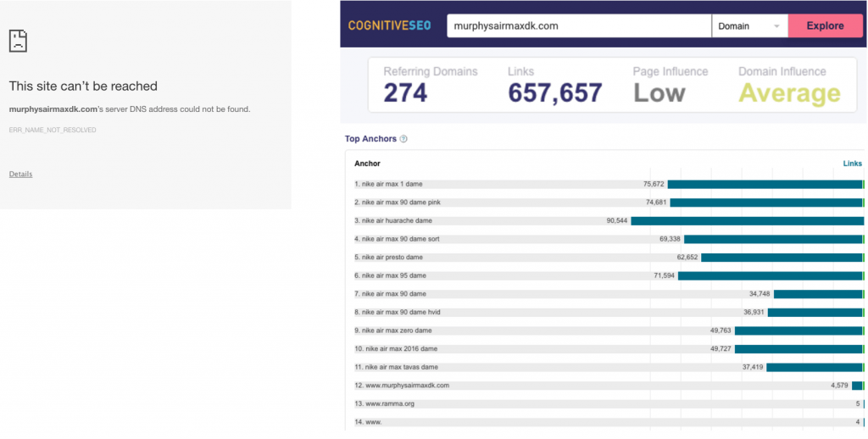Open the Domain dropdown selector
The height and width of the screenshot is (439, 868).
click(749, 26)
